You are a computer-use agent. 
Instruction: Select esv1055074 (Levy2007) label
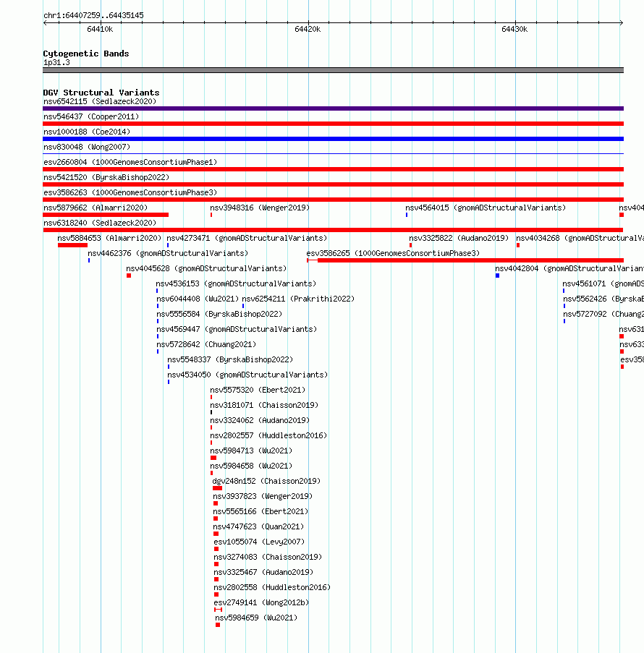click(259, 542)
